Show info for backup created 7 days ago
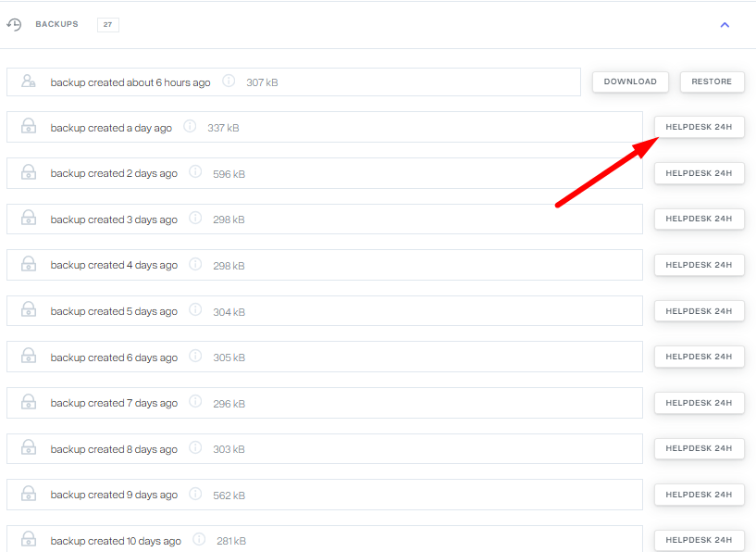 [195, 401]
